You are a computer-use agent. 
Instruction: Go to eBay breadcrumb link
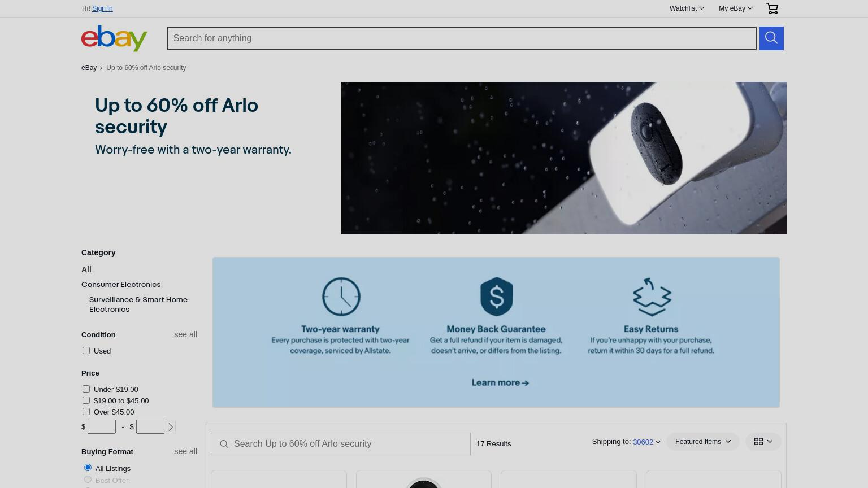(89, 68)
